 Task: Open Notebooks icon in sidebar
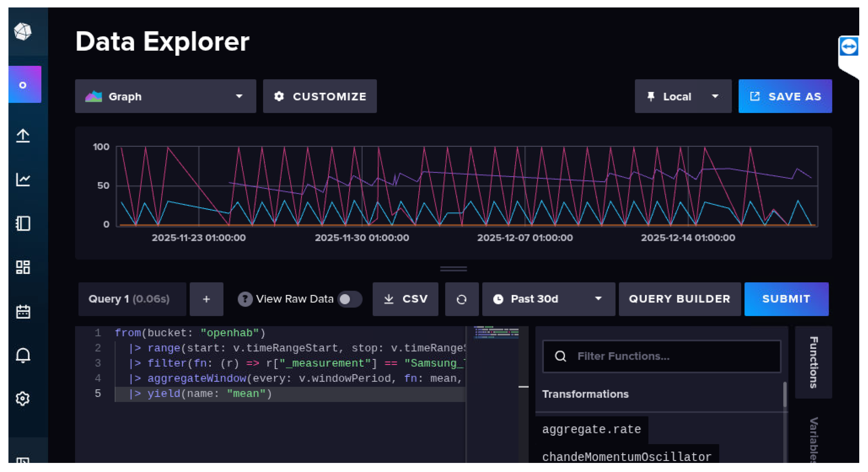[23, 223]
